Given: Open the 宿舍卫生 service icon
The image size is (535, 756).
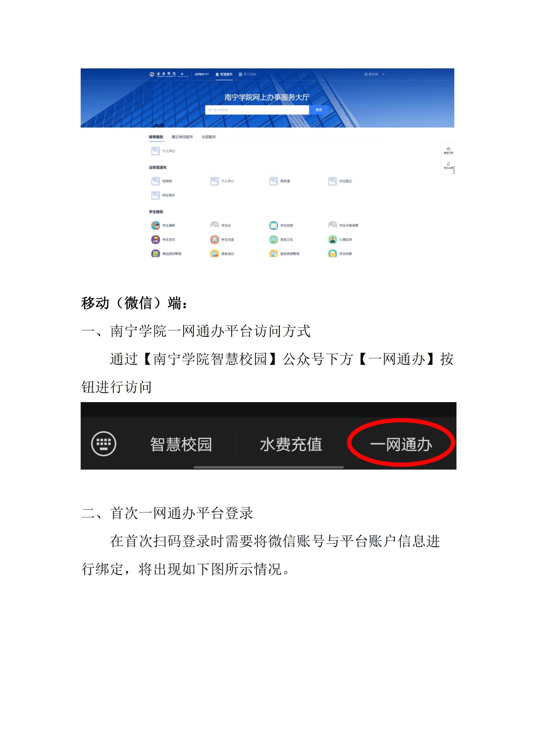Looking at the screenshot, I should point(273,239).
